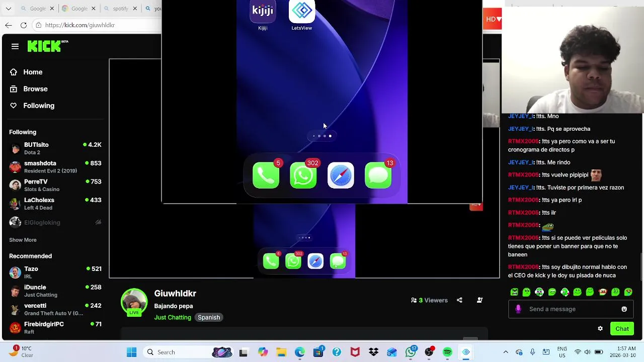Open LaCholexs channel in Following list
This screenshot has height=362, width=644.
pos(55,204)
